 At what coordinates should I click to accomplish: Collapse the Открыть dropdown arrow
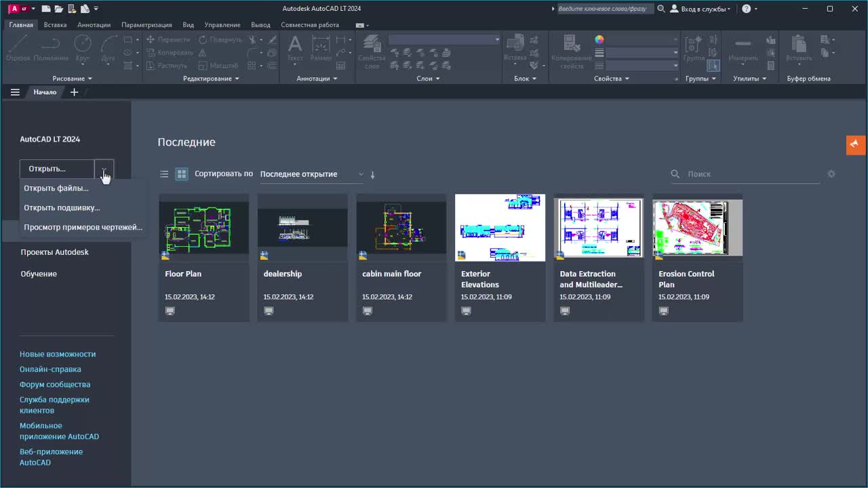[x=104, y=169]
